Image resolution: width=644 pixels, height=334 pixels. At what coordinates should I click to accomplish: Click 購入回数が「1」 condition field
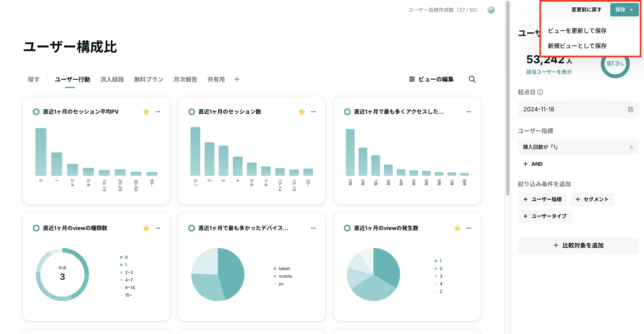[x=578, y=147]
